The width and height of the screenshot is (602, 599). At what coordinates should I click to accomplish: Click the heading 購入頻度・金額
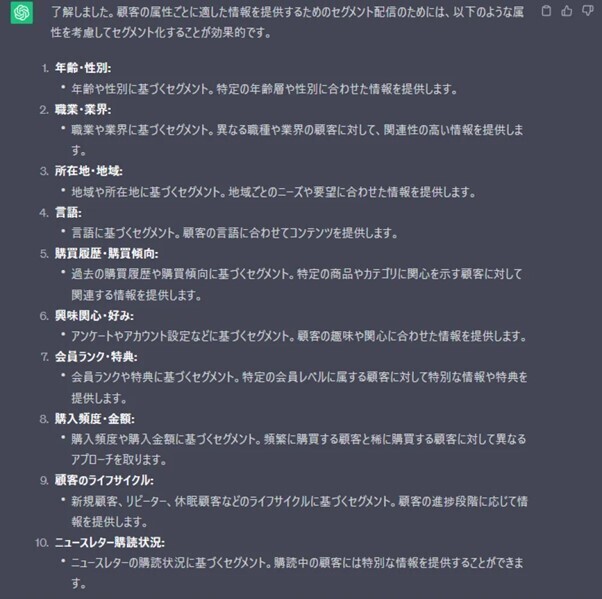tap(94, 419)
